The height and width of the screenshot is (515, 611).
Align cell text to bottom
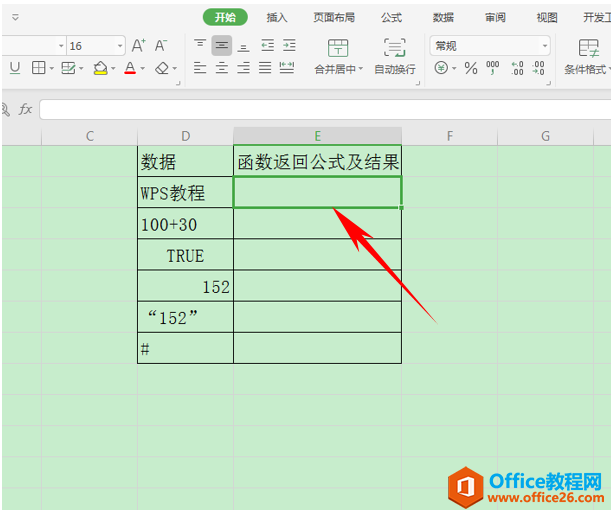(244, 46)
